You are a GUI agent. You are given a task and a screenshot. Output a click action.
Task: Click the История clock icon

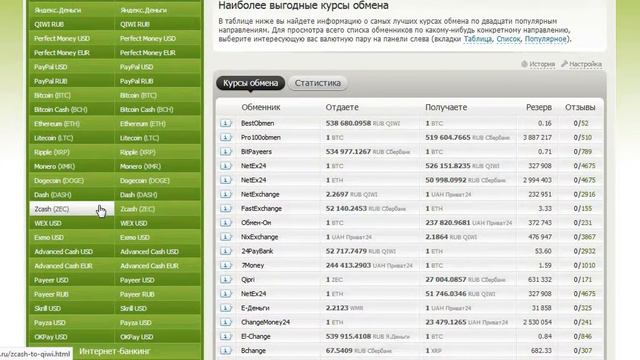(x=524, y=64)
